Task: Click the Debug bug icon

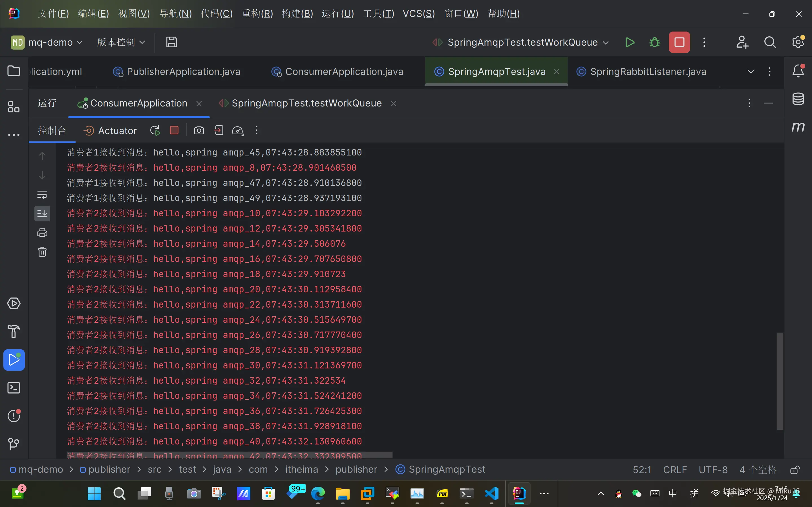Action: pyautogui.click(x=654, y=42)
